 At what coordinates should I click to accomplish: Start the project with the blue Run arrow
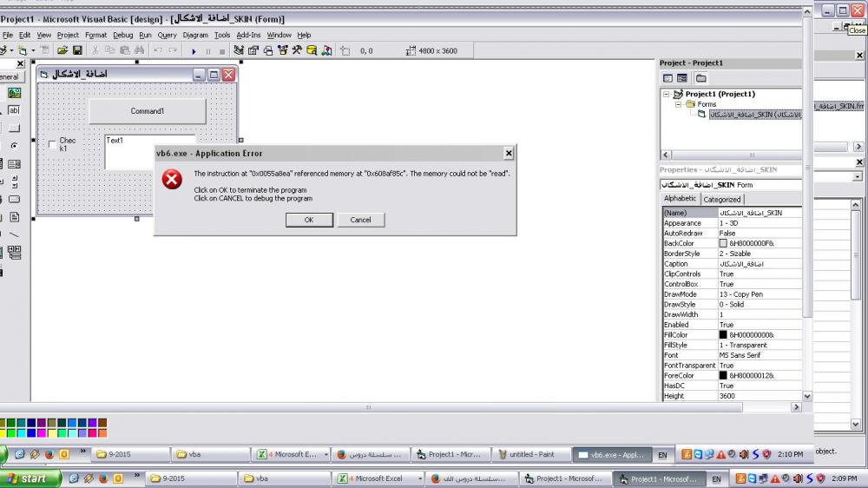[x=194, y=51]
